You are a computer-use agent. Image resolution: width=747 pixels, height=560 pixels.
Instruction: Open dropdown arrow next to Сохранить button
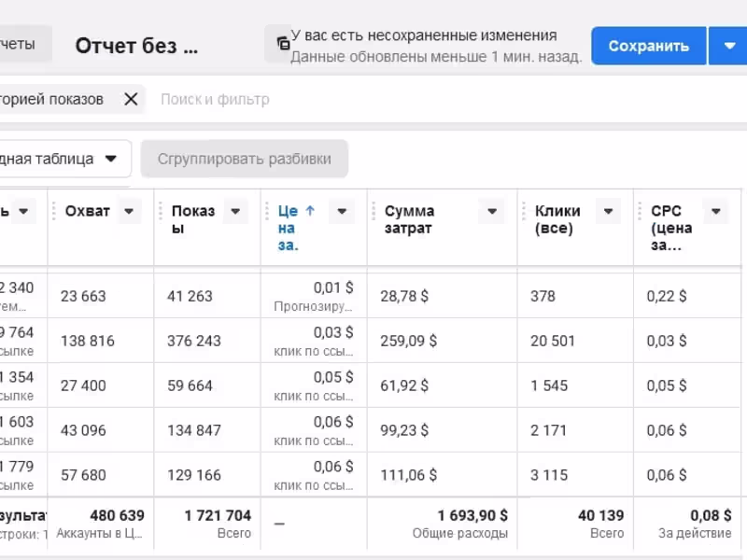pyautogui.click(x=727, y=45)
